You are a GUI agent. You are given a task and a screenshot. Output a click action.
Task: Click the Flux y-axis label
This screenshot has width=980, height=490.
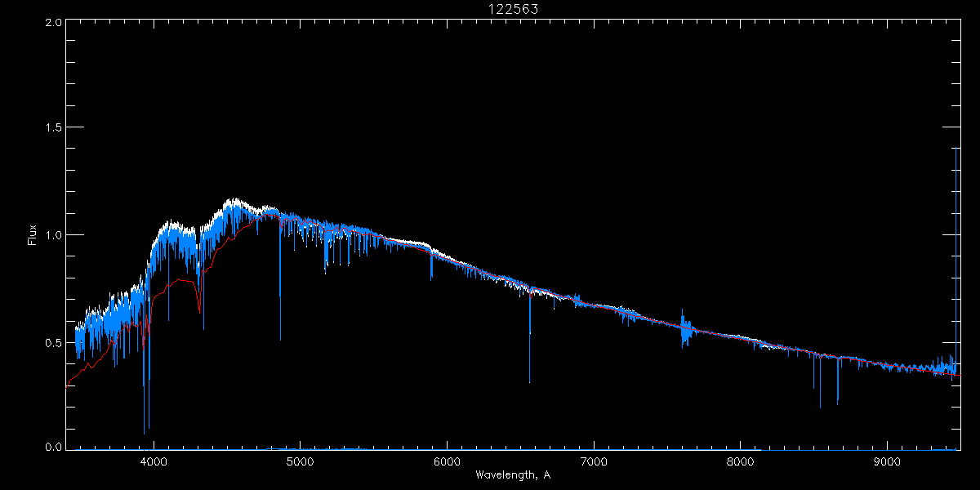(33, 235)
